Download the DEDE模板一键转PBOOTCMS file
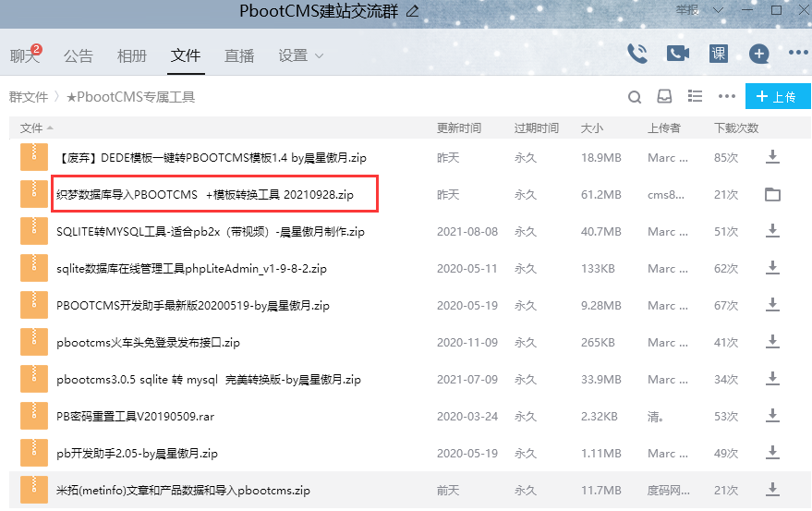Viewport: 812px width, 511px height. tap(772, 157)
